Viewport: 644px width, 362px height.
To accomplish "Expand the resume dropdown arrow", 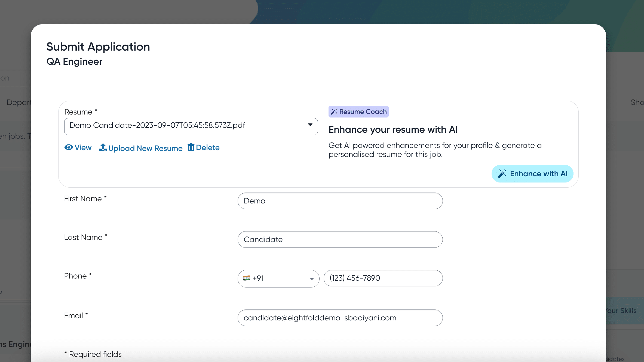I will (x=310, y=125).
